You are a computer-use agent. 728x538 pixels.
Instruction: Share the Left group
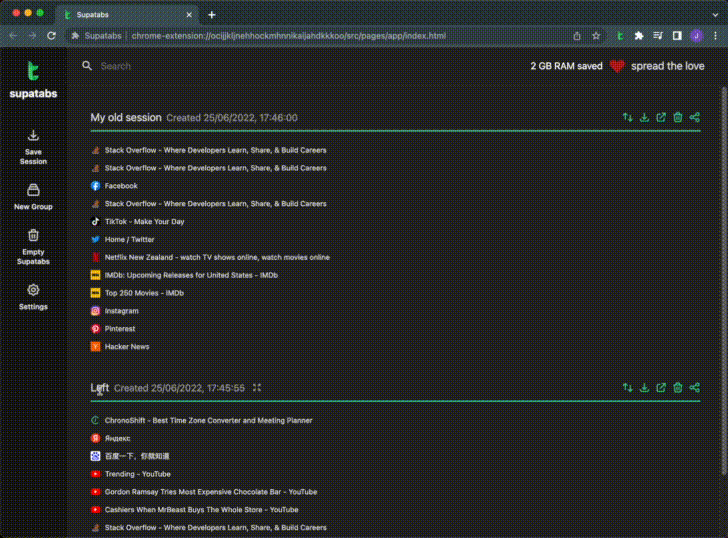[x=695, y=388]
